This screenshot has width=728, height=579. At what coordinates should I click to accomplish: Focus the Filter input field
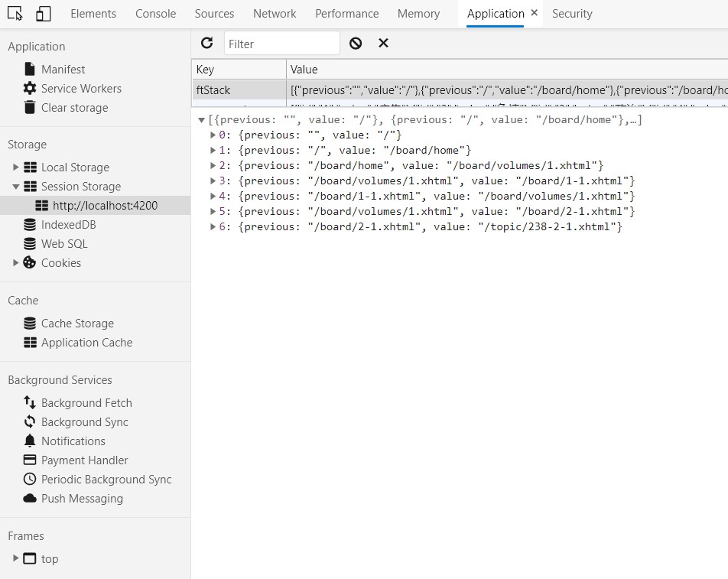pyautogui.click(x=282, y=44)
